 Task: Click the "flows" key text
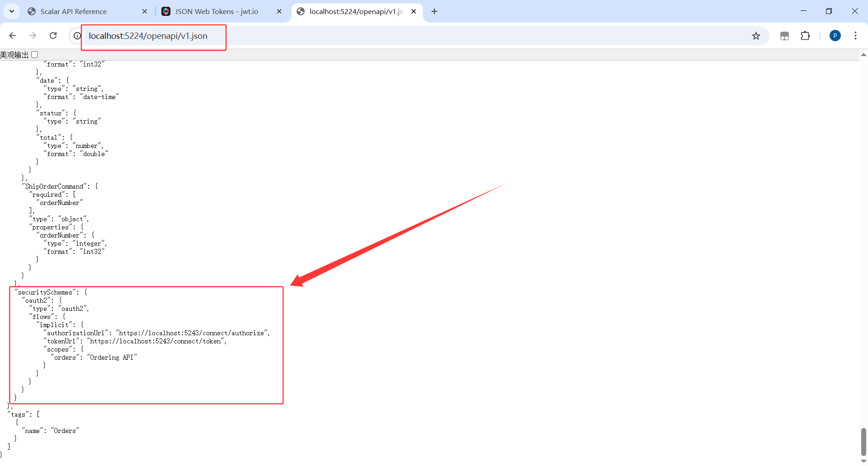point(42,317)
